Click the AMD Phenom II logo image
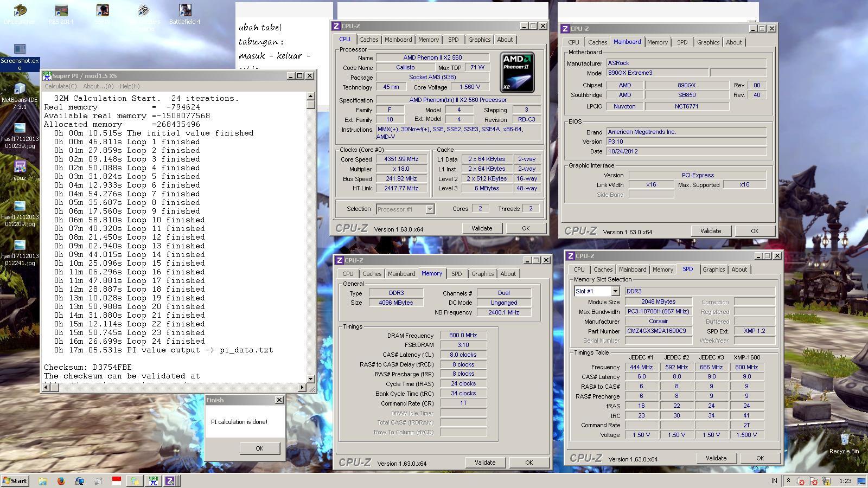Screen dimensions: 868x488 (x=517, y=73)
